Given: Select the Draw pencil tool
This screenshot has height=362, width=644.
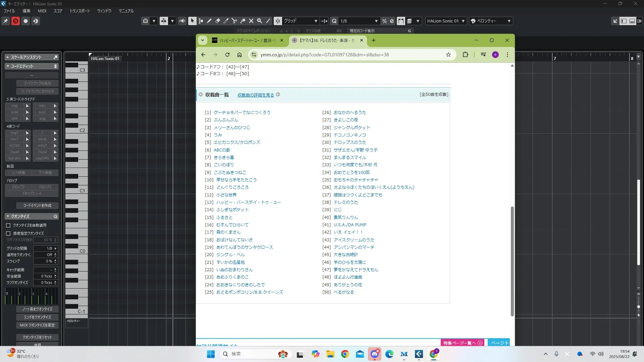Looking at the screenshot, I should pos(209,21).
